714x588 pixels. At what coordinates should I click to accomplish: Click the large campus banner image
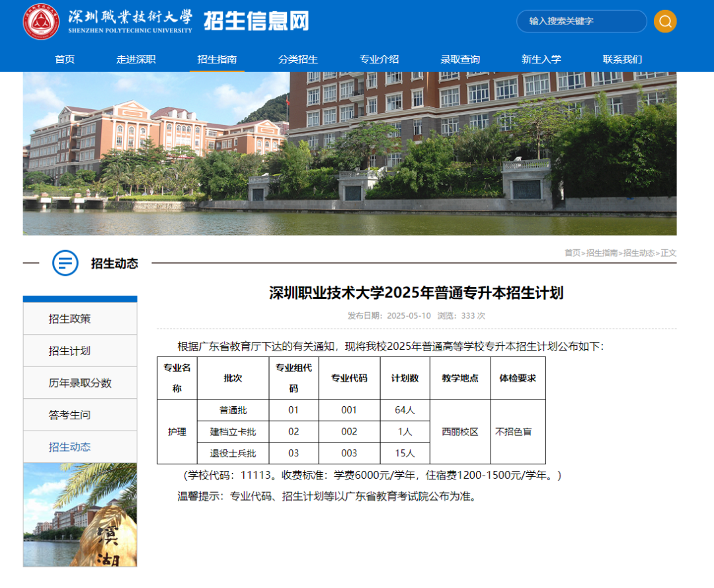[350, 153]
